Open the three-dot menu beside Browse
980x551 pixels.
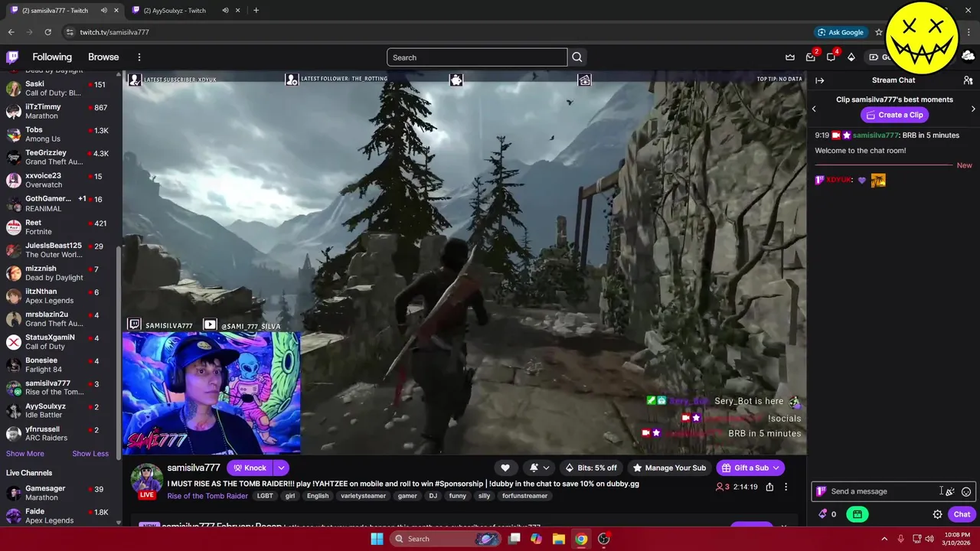pyautogui.click(x=139, y=57)
